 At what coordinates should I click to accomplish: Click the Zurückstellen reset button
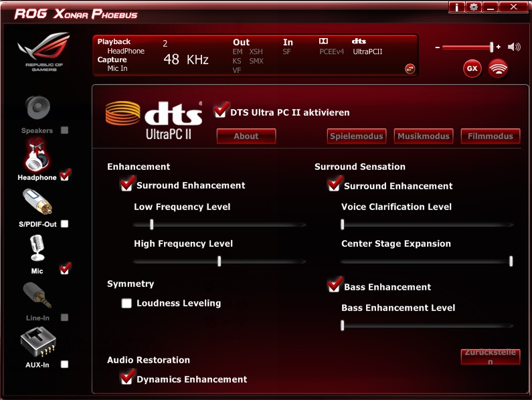491,357
